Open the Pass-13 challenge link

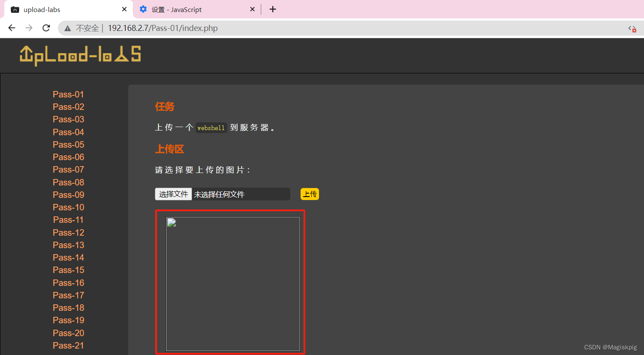click(x=68, y=245)
